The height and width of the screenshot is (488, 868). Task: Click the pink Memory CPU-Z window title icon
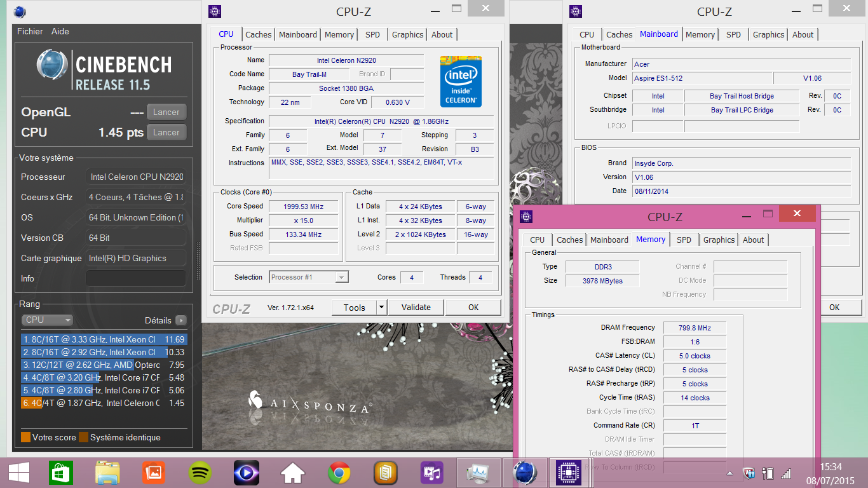[526, 216]
